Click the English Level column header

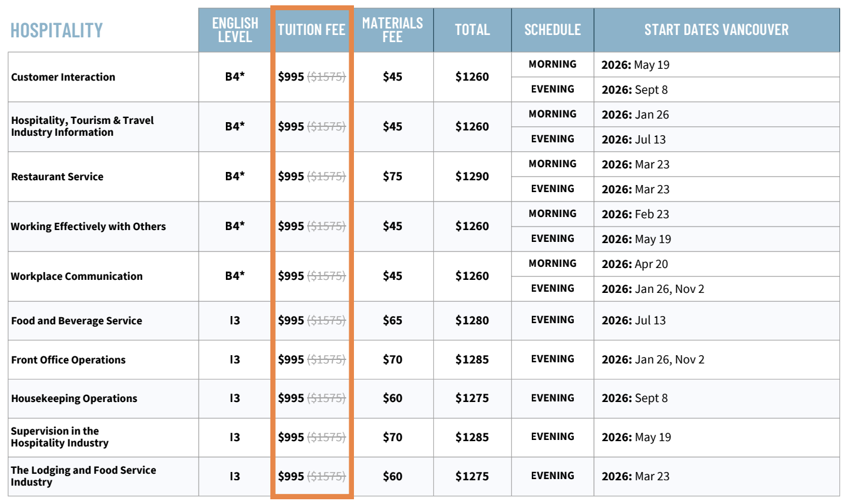235,30
